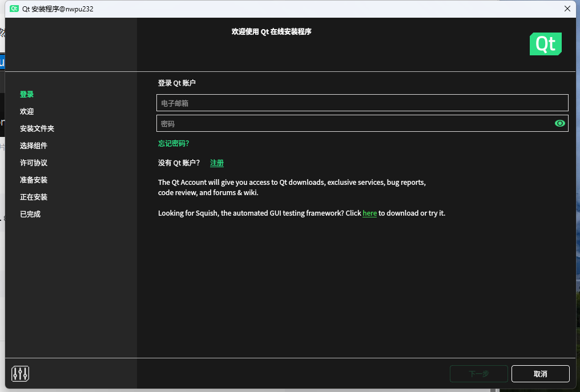Select the 选择组件 step in the sidebar
The height and width of the screenshot is (392, 580).
(x=33, y=146)
